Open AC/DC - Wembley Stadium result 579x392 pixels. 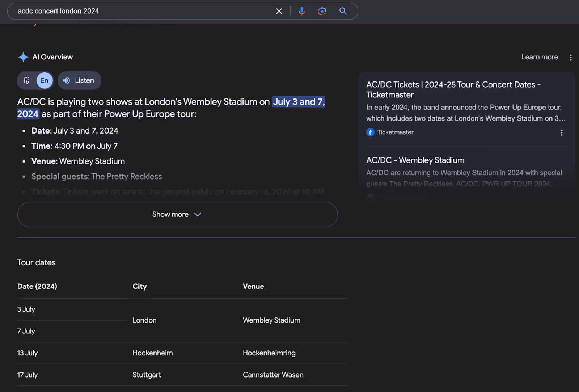[415, 160]
